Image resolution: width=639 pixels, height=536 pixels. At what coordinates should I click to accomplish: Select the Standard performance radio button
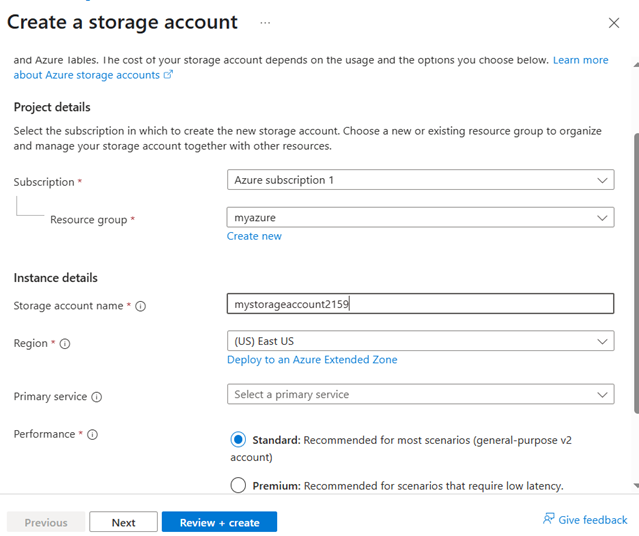pyautogui.click(x=238, y=440)
